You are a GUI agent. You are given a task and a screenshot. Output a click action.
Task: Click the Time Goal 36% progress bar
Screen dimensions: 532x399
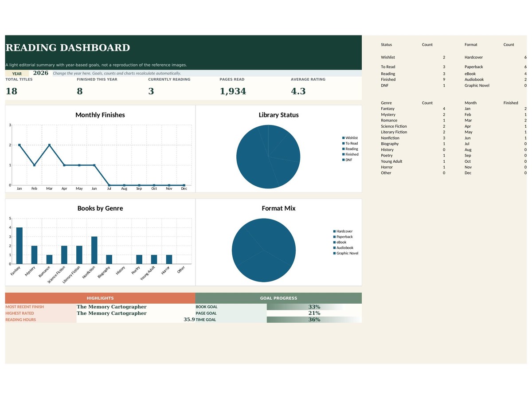314,320
